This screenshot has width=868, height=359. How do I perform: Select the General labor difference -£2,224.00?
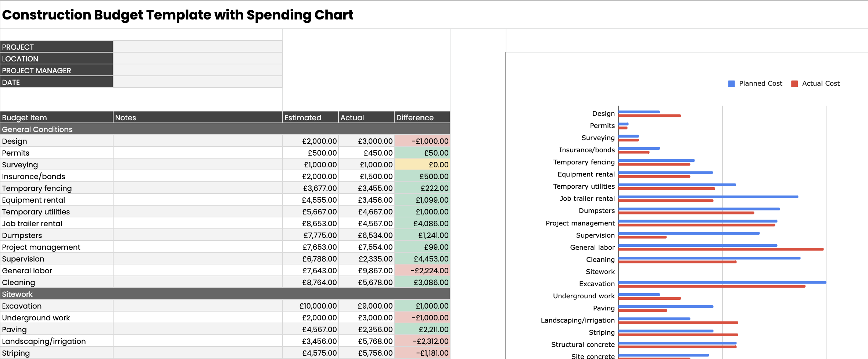422,270
